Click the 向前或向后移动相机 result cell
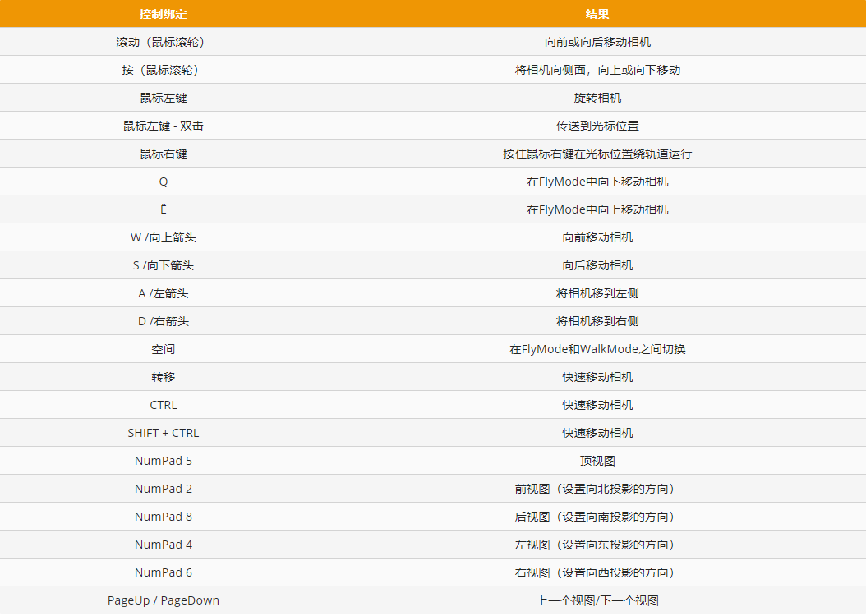Image resolution: width=866 pixels, height=616 pixels. 597,42
